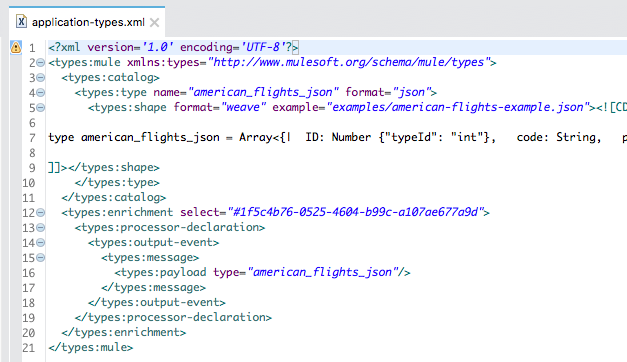This screenshot has width=627, height=362.
Task: Click the closing </types:mule> tag
Action: coord(91,347)
